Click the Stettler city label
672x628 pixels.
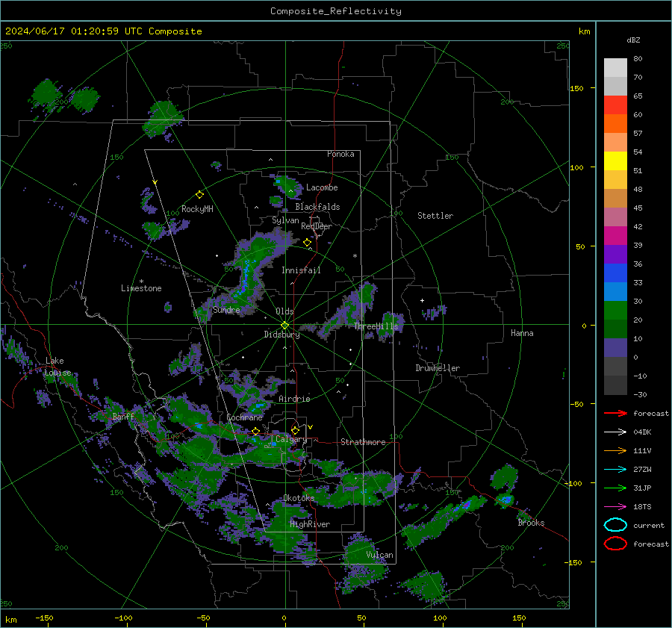(x=435, y=216)
